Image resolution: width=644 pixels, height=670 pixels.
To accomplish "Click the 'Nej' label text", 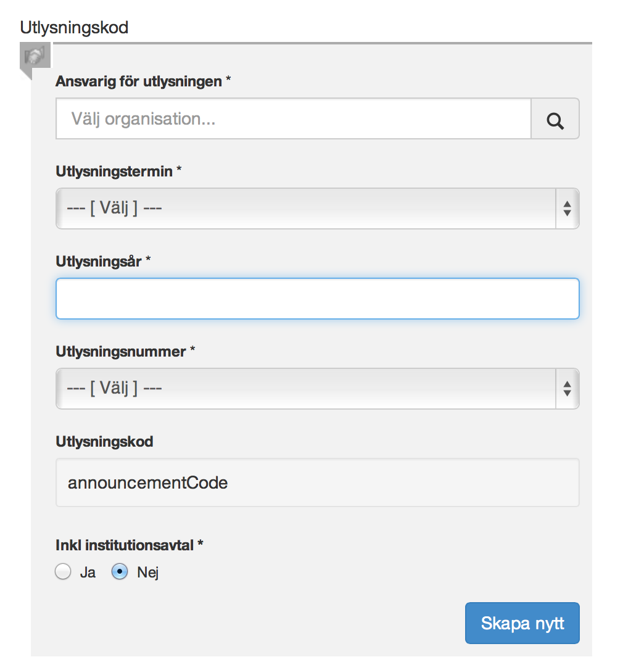I will pyautogui.click(x=148, y=573).
